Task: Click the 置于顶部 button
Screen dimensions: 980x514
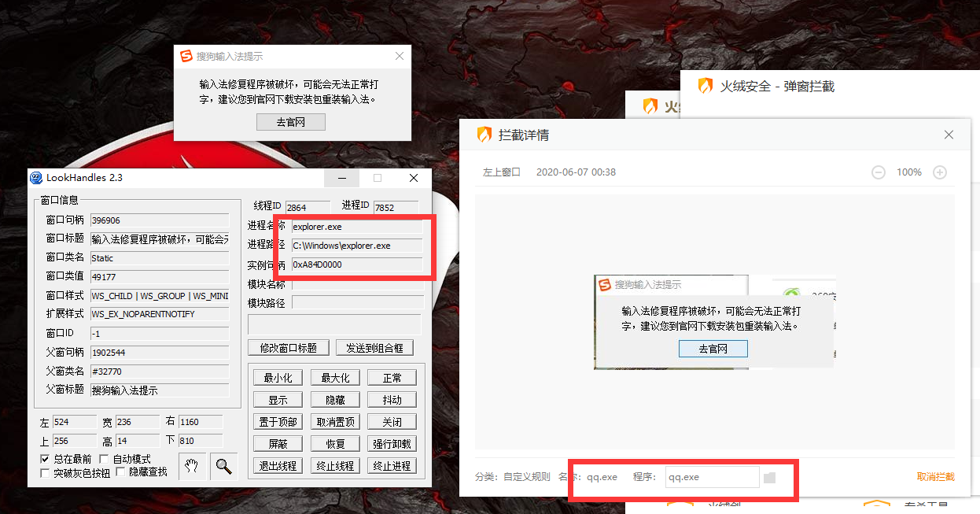Action: tap(278, 422)
